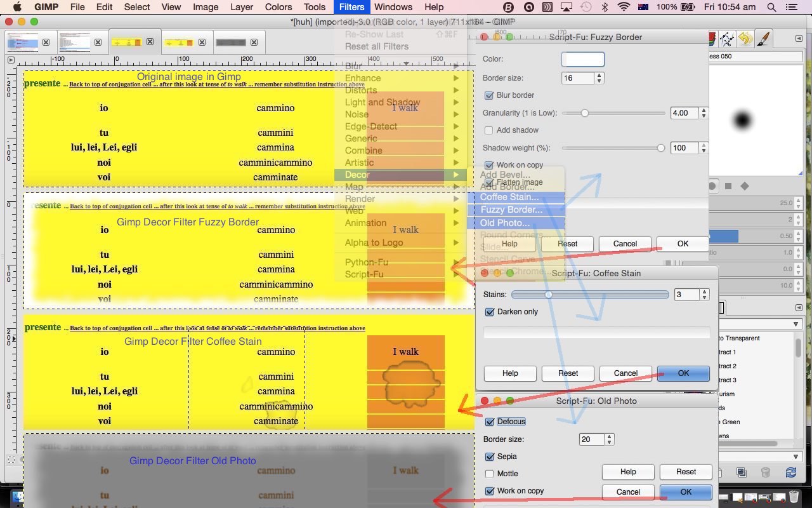This screenshot has width=812, height=508.
Task: Toggle the Darken only checkbox
Action: tap(490, 312)
